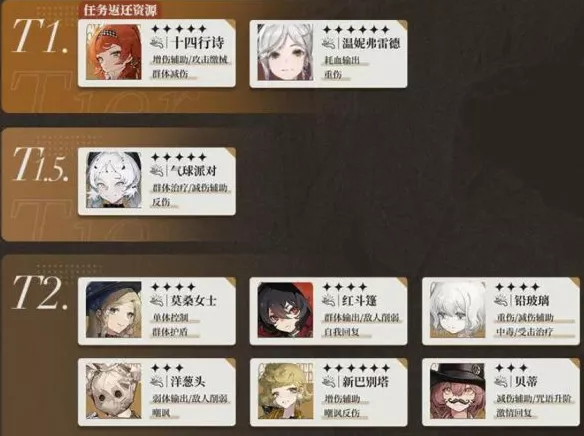Select the 温妮弗雷德 character portrait
The width and height of the screenshot is (584, 436).
(x=285, y=52)
